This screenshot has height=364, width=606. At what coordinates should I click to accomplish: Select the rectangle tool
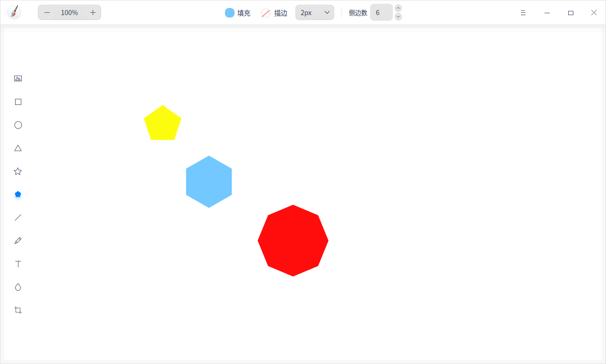[18, 102]
